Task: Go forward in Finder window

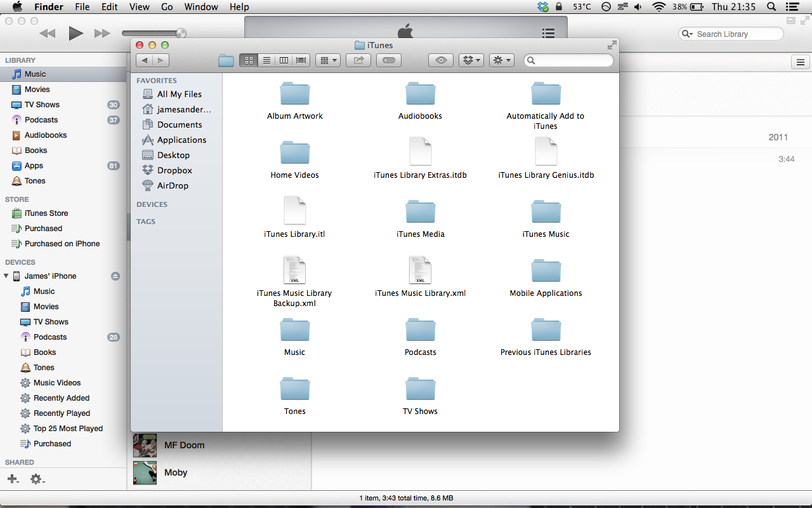Action: 161,60
